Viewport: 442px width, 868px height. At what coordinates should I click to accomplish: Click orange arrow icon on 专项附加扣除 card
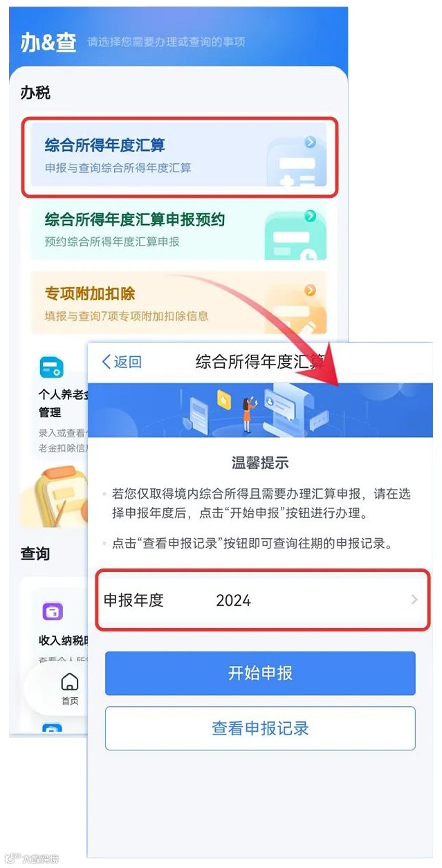pyautogui.click(x=311, y=290)
